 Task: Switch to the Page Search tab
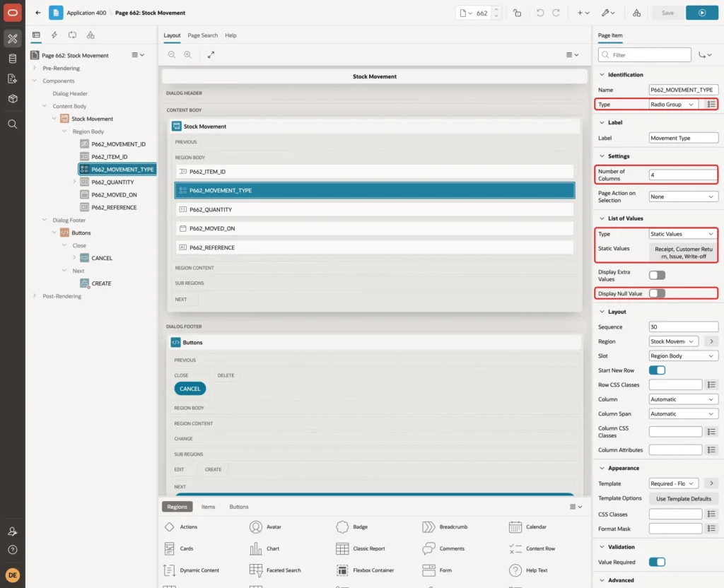202,35
